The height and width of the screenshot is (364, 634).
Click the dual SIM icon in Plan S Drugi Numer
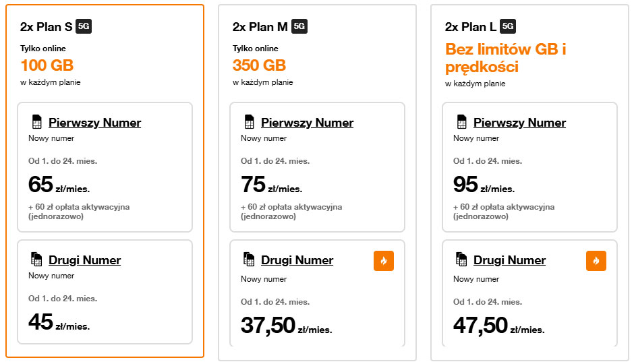[36, 260]
